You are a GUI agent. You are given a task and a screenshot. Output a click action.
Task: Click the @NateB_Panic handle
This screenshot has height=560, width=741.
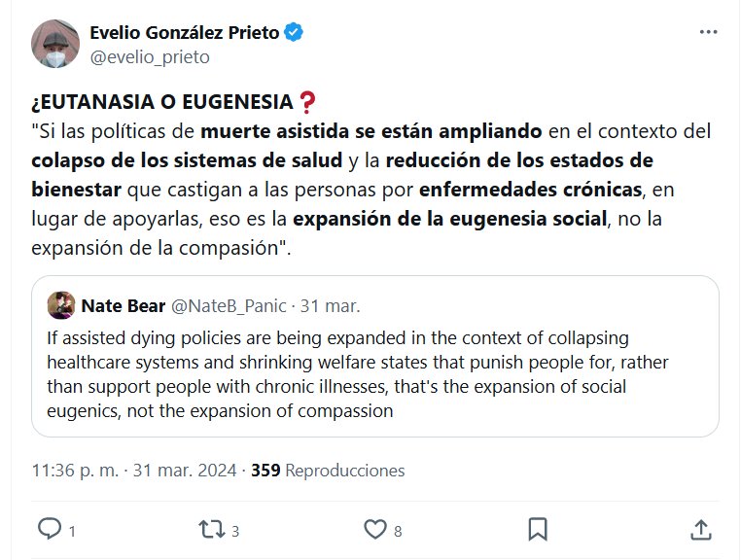point(229,305)
